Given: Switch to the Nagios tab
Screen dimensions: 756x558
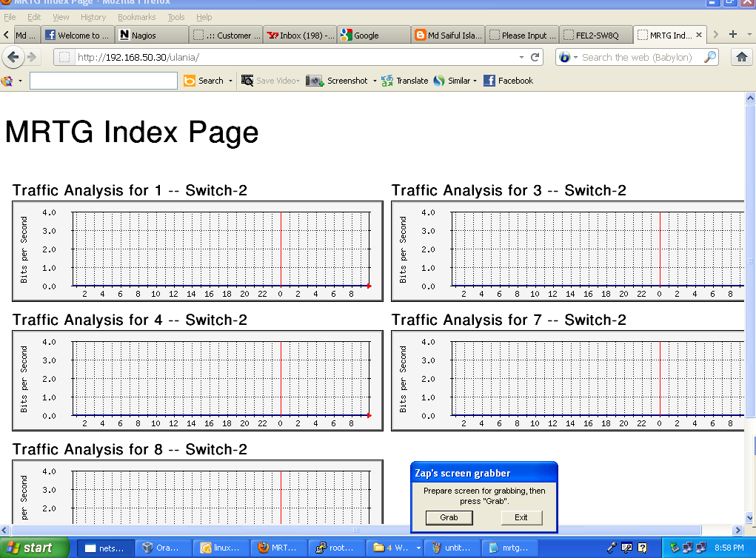Looking at the screenshot, I should coord(152,36).
